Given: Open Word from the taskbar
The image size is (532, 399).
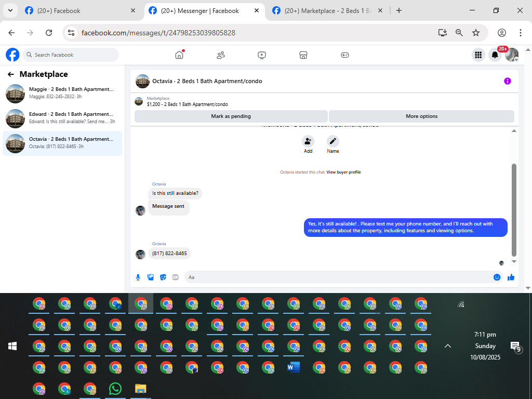Looking at the screenshot, I should coord(294,367).
